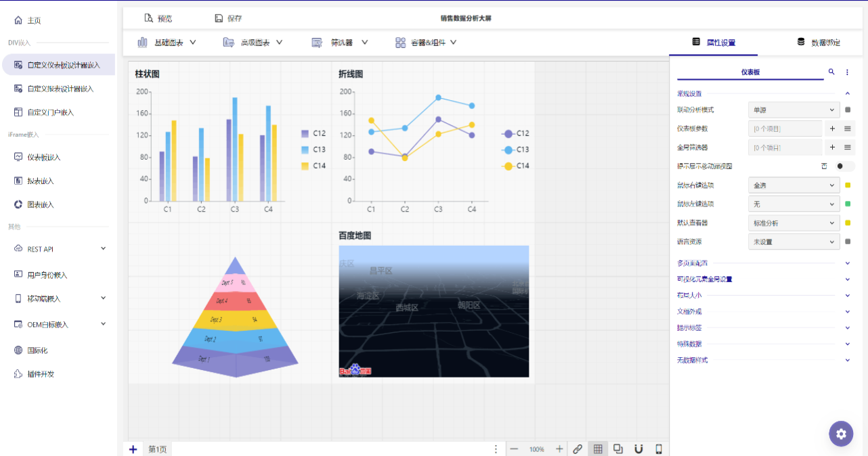Toggle C14 series in line chart legend
The image size is (868, 456).
[516, 166]
